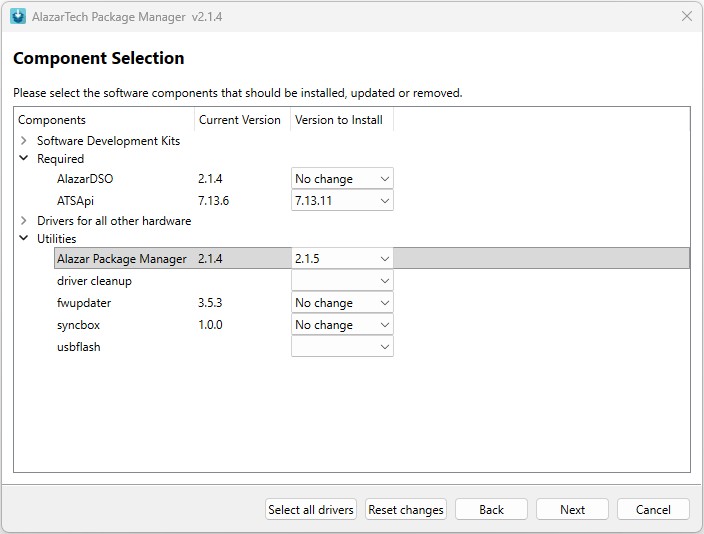Collapse the Required components group
This screenshot has height=534, width=704.
tap(24, 159)
